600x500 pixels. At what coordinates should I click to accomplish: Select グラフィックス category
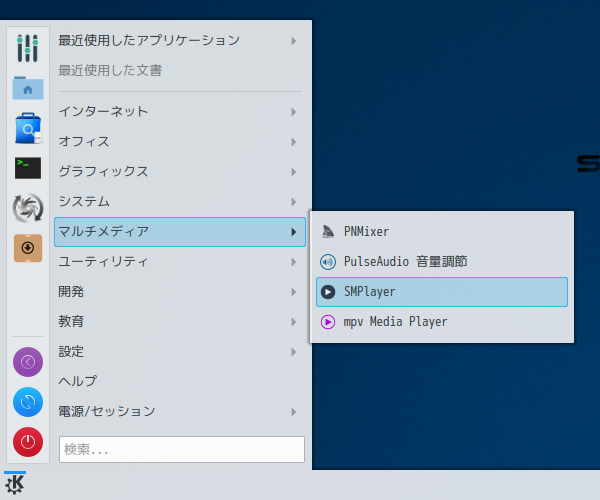(x=180, y=172)
